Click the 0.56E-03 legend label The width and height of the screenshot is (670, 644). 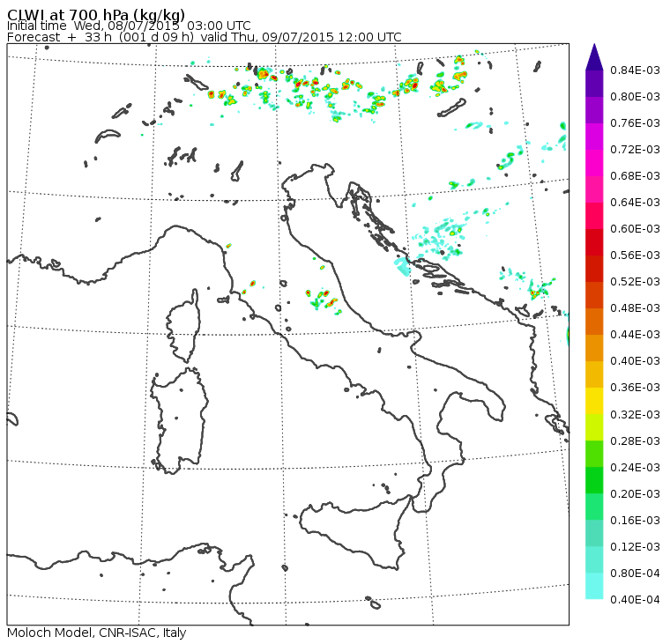(x=635, y=255)
